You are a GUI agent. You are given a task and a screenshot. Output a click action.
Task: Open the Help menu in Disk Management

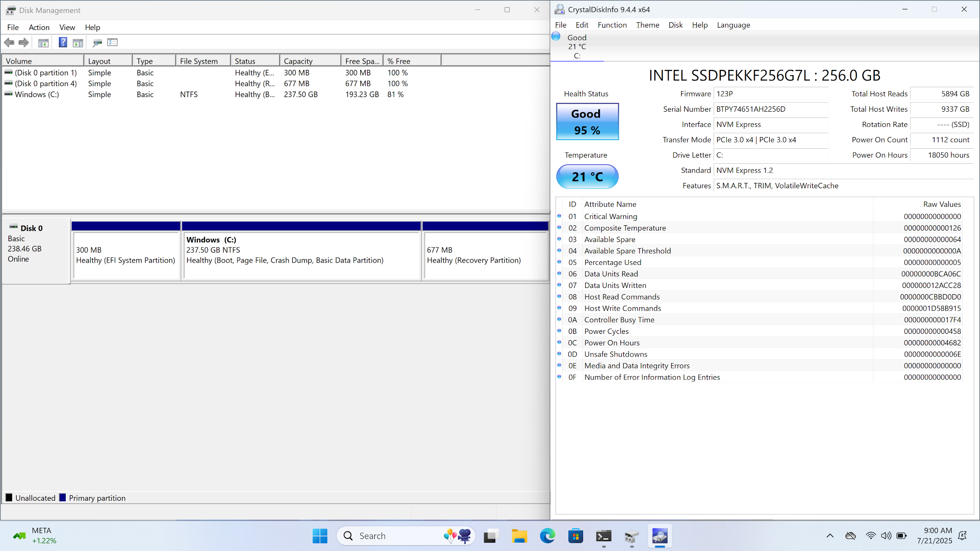[93, 27]
